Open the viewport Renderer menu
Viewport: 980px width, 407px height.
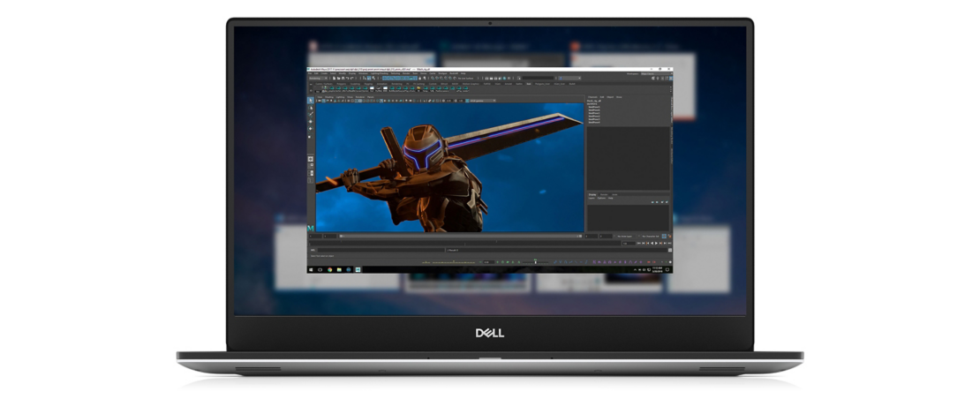pyautogui.click(x=360, y=97)
